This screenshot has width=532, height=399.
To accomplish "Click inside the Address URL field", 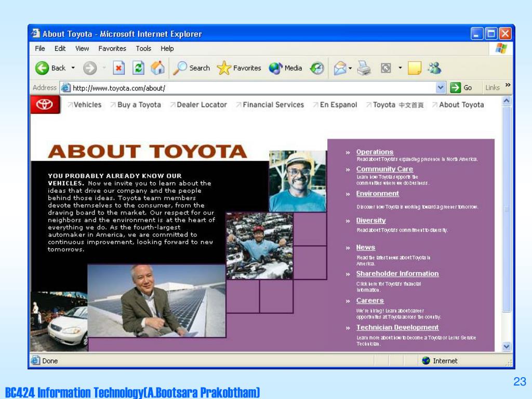I will tap(253, 88).
